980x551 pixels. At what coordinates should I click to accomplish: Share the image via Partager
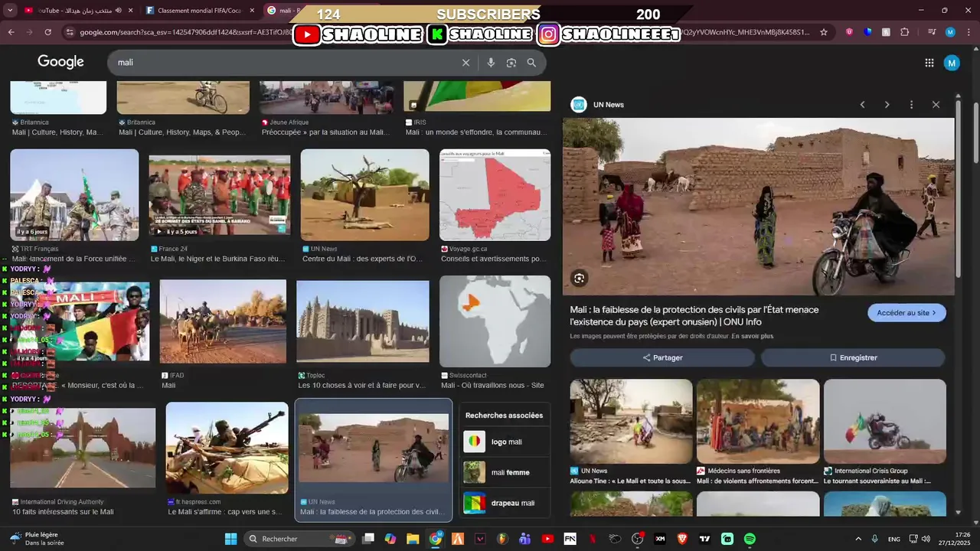click(x=662, y=357)
